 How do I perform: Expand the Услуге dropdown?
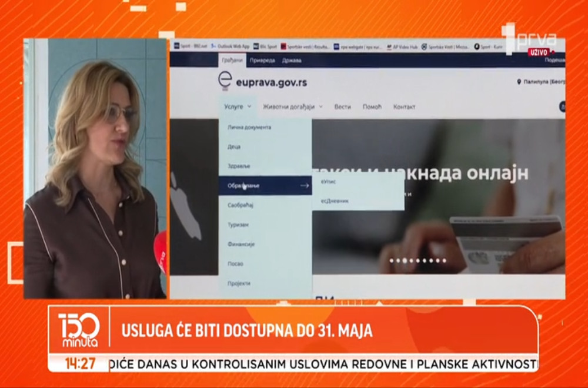coord(235,107)
